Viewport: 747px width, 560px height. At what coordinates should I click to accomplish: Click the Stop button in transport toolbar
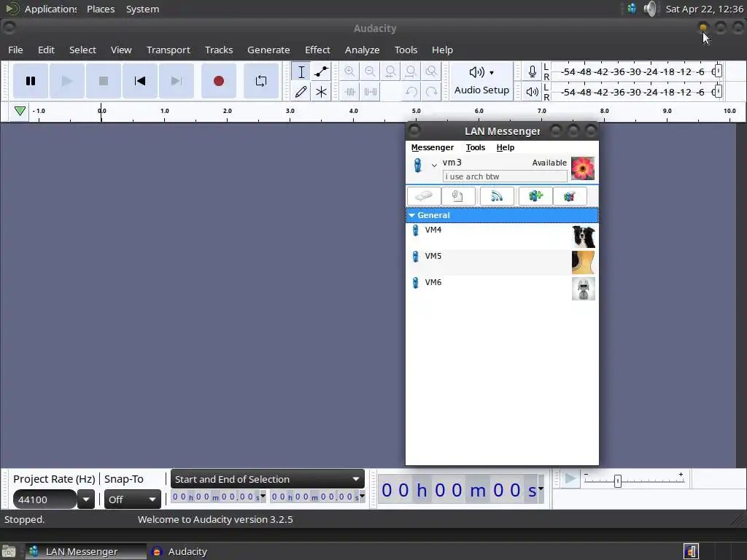pos(104,81)
